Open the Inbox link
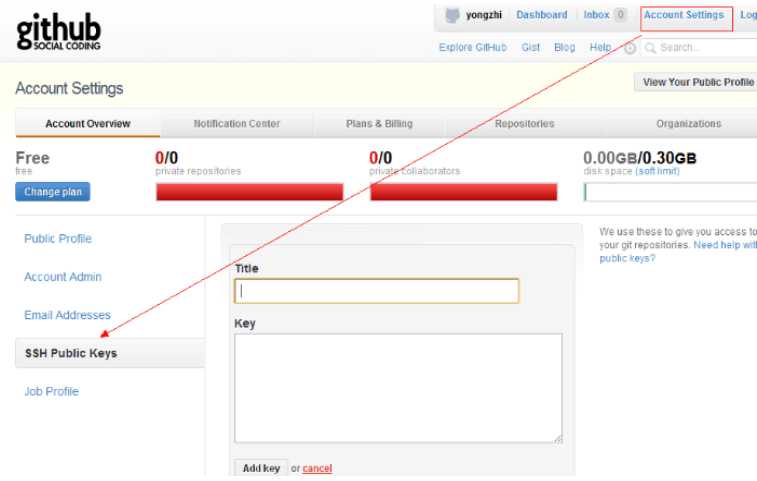 [x=596, y=15]
